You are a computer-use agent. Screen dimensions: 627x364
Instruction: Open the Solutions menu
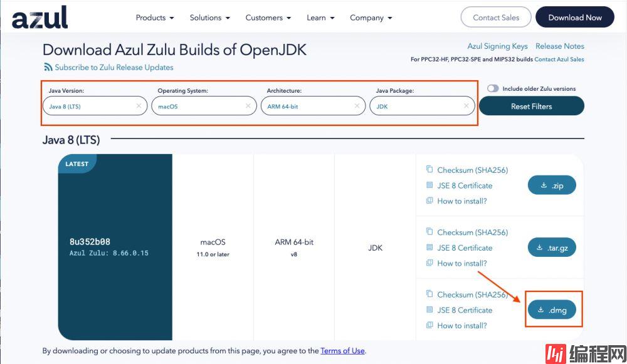pos(209,18)
